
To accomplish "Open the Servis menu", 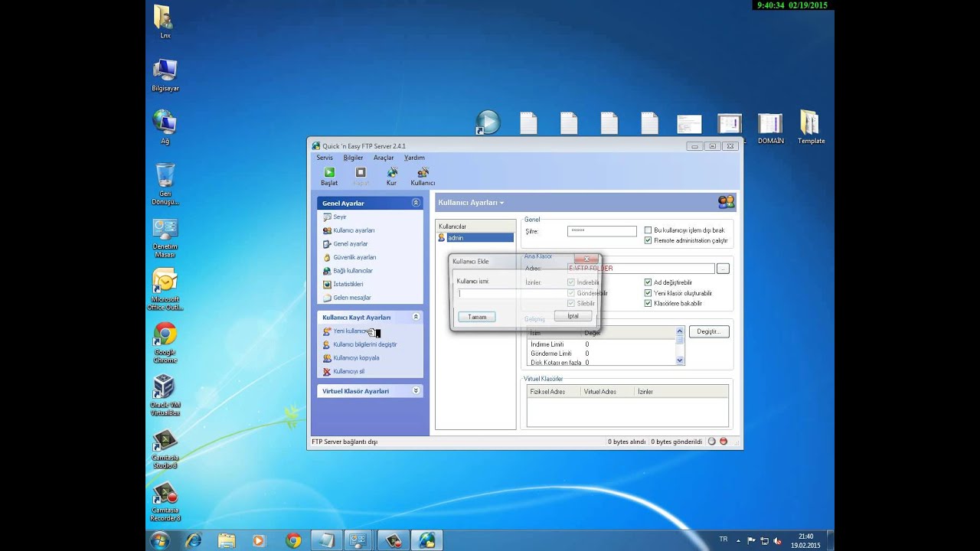I will [x=325, y=158].
